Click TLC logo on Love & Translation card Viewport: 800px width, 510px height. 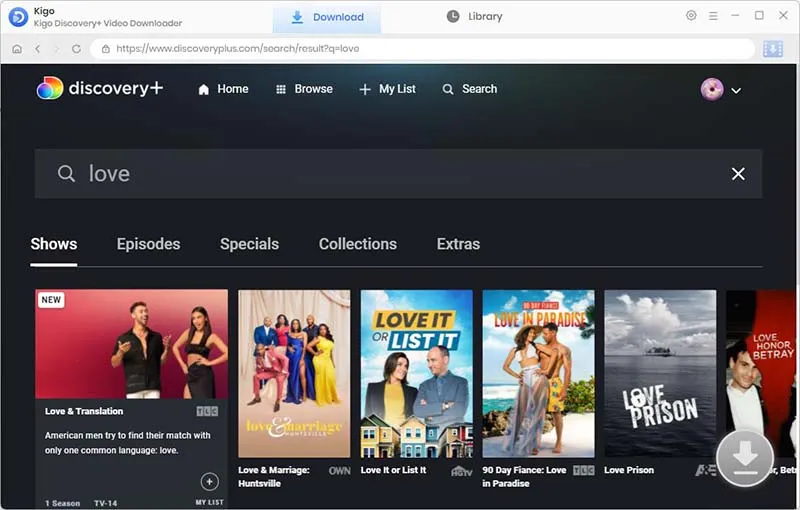207,412
